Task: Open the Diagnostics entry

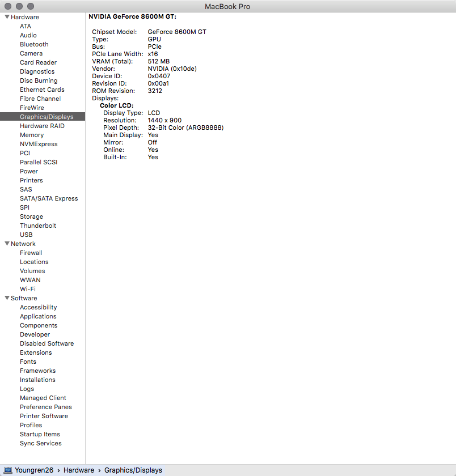Action: pos(37,71)
